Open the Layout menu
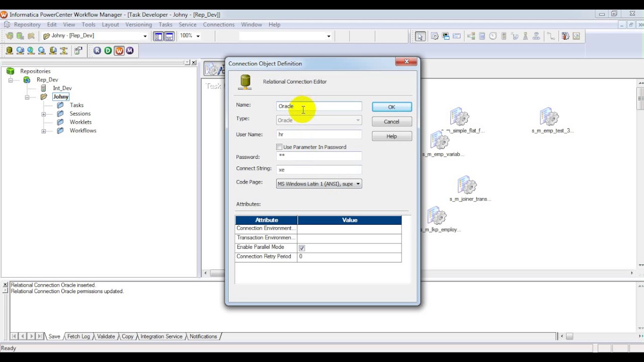 click(x=110, y=25)
